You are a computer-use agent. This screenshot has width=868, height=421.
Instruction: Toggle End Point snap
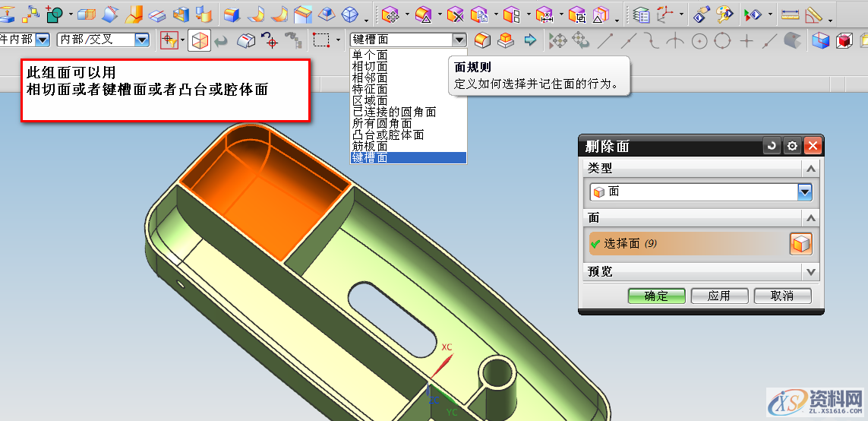[605, 40]
